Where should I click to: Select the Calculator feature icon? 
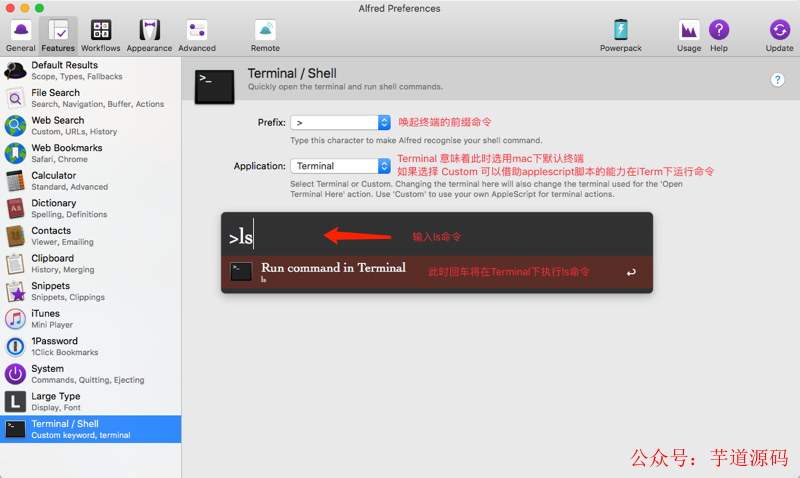15,181
